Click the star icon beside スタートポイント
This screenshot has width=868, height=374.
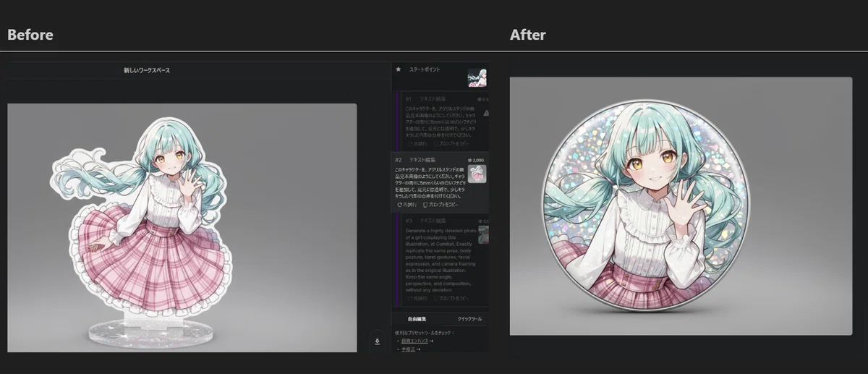point(399,69)
